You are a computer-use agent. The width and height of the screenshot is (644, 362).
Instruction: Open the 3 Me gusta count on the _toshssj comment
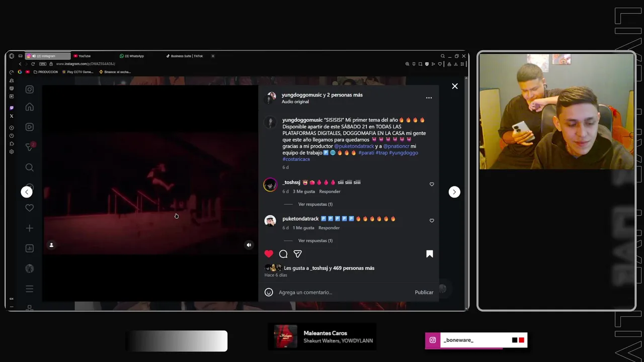(304, 192)
